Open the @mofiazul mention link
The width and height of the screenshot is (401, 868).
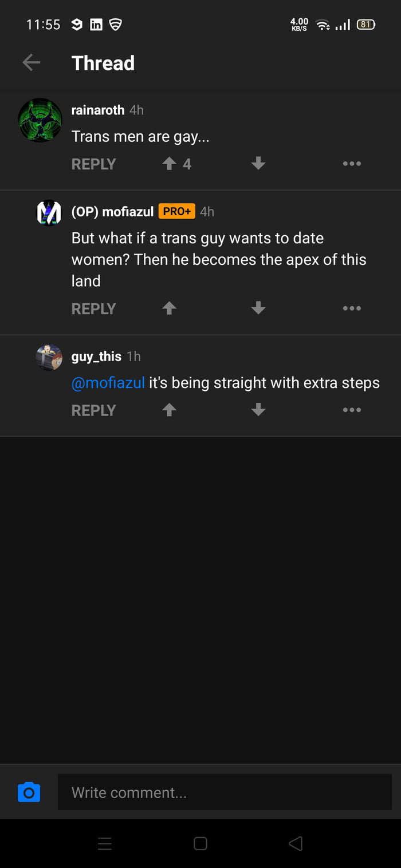[x=108, y=382]
